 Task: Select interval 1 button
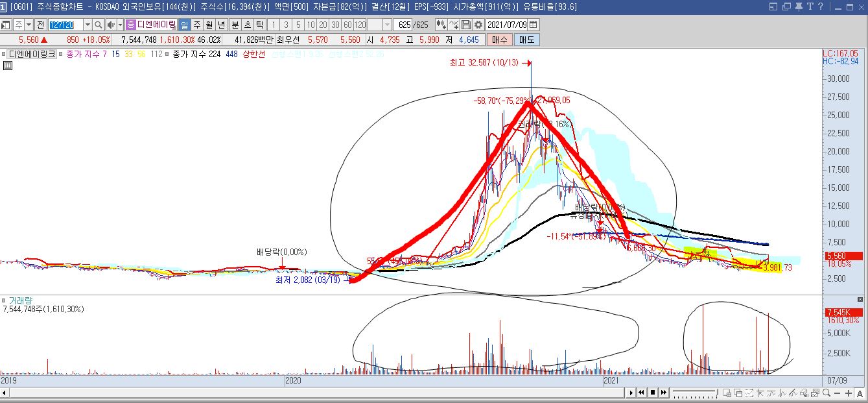273,25
